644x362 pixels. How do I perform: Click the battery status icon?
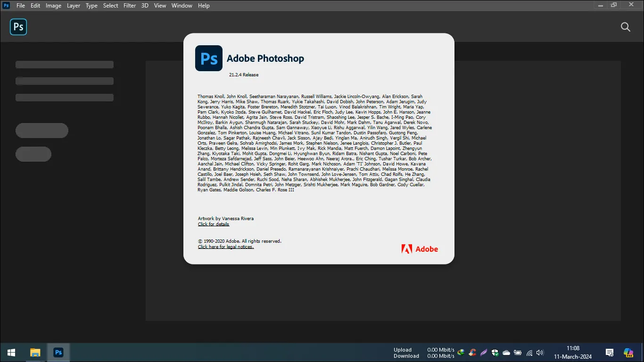click(517, 352)
